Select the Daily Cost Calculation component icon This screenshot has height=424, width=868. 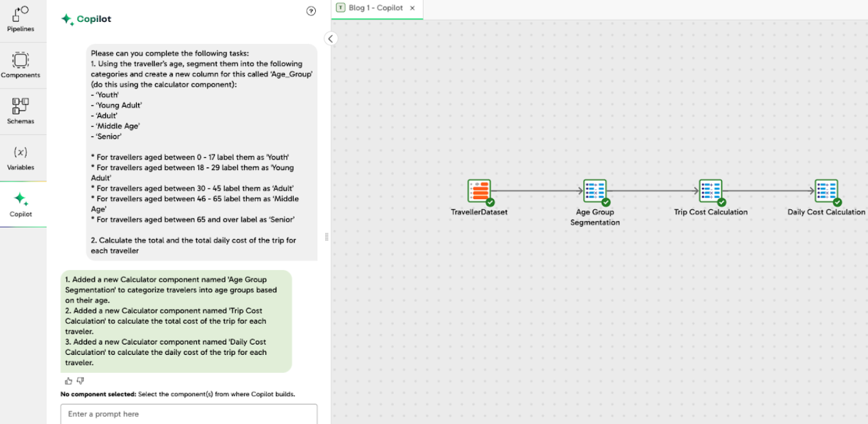(x=826, y=189)
